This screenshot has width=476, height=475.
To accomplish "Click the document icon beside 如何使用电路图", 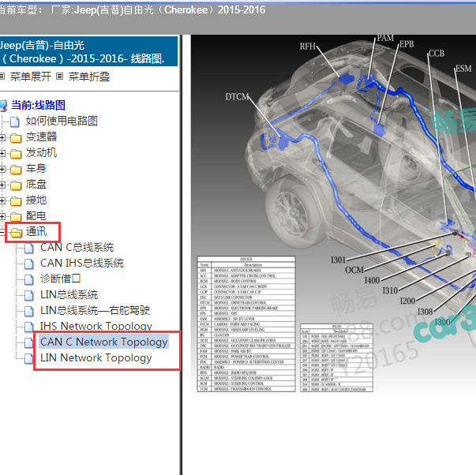I will point(14,122).
